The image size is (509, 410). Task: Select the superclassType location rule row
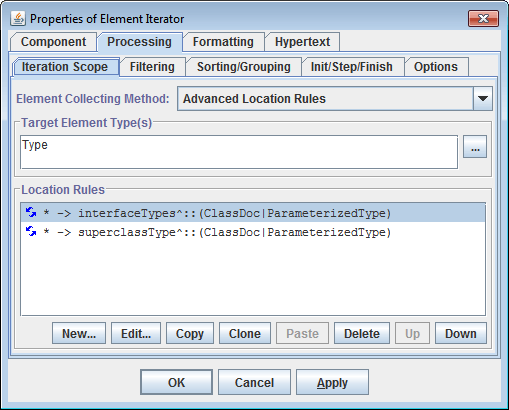point(253,232)
